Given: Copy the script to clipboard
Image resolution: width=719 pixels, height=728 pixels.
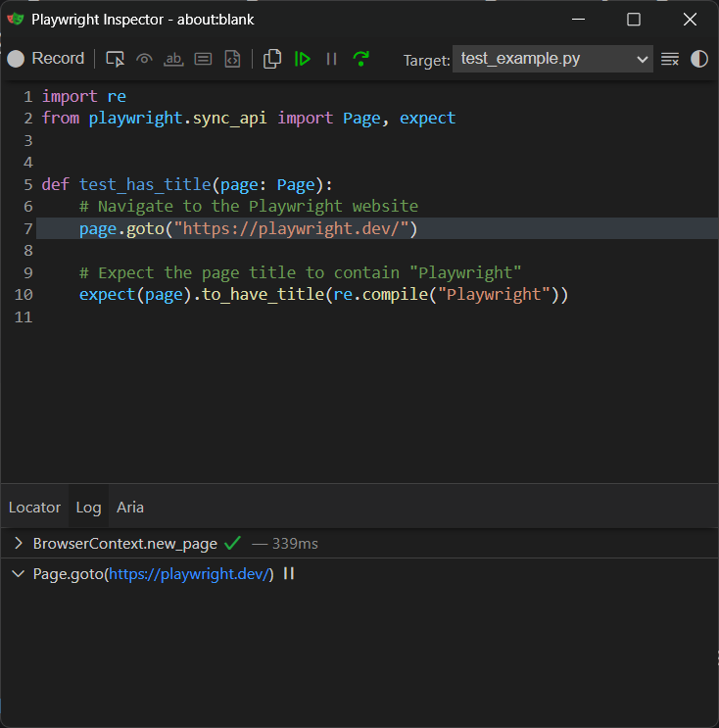Looking at the screenshot, I should 272,59.
